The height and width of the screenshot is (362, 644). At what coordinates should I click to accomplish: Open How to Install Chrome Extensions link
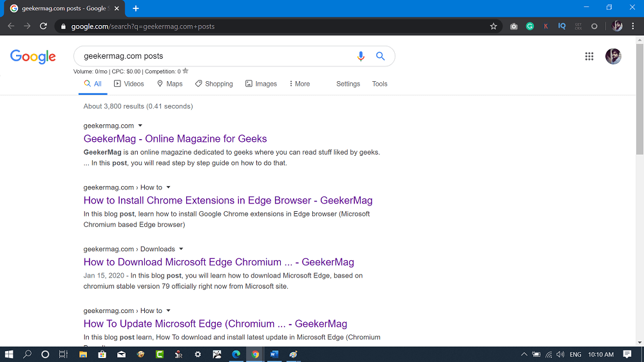click(x=228, y=200)
